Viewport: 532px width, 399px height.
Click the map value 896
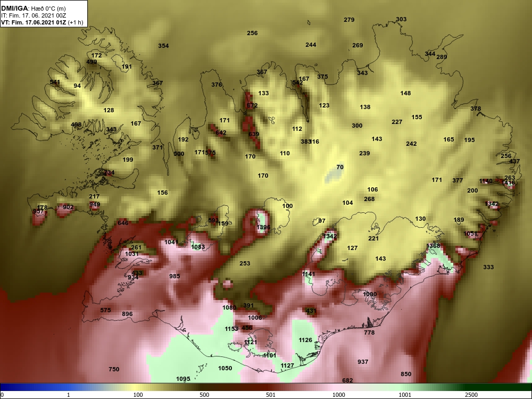tap(127, 314)
